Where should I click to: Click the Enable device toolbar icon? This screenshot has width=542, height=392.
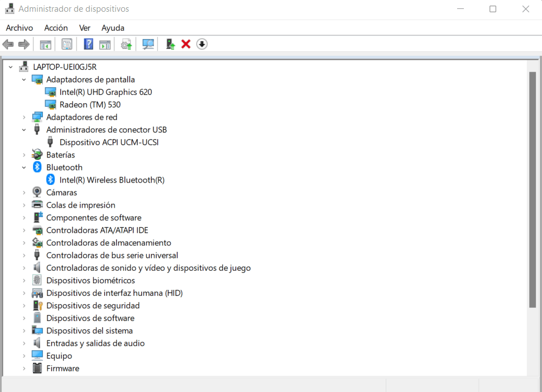click(170, 44)
